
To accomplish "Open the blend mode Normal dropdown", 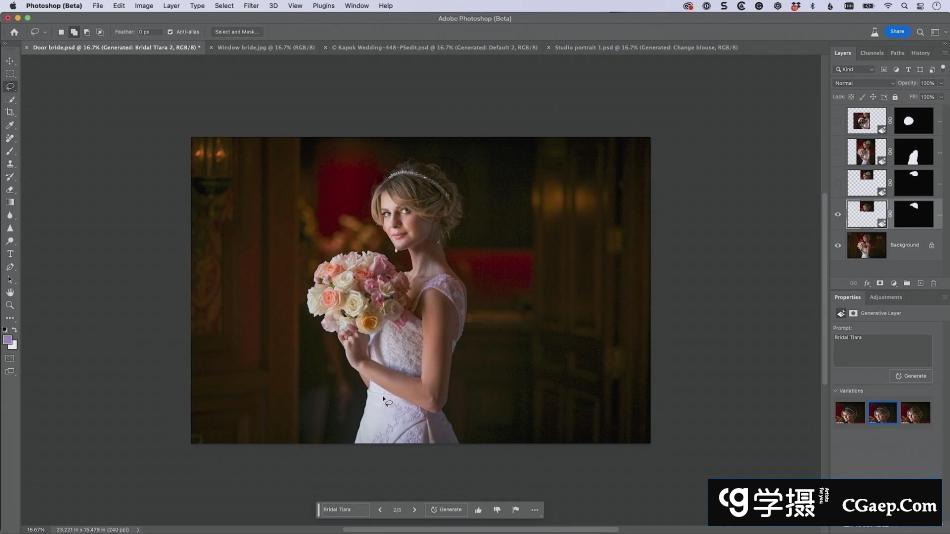I will (x=862, y=83).
